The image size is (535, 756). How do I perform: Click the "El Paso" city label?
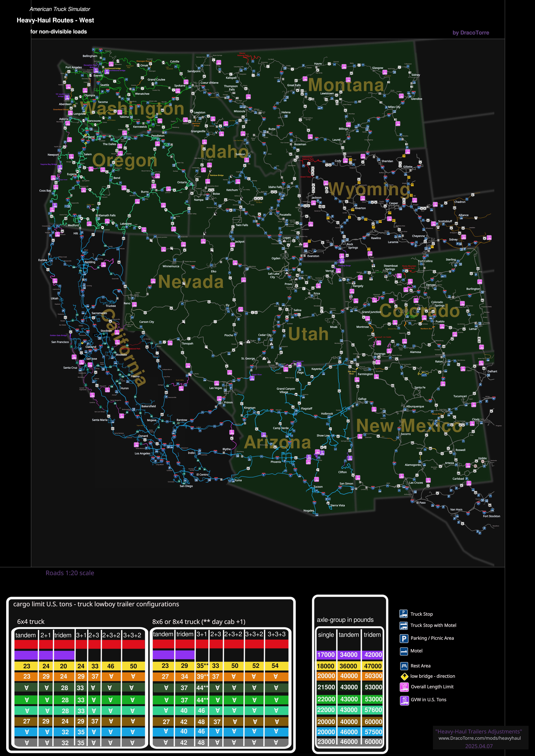coord(421,503)
